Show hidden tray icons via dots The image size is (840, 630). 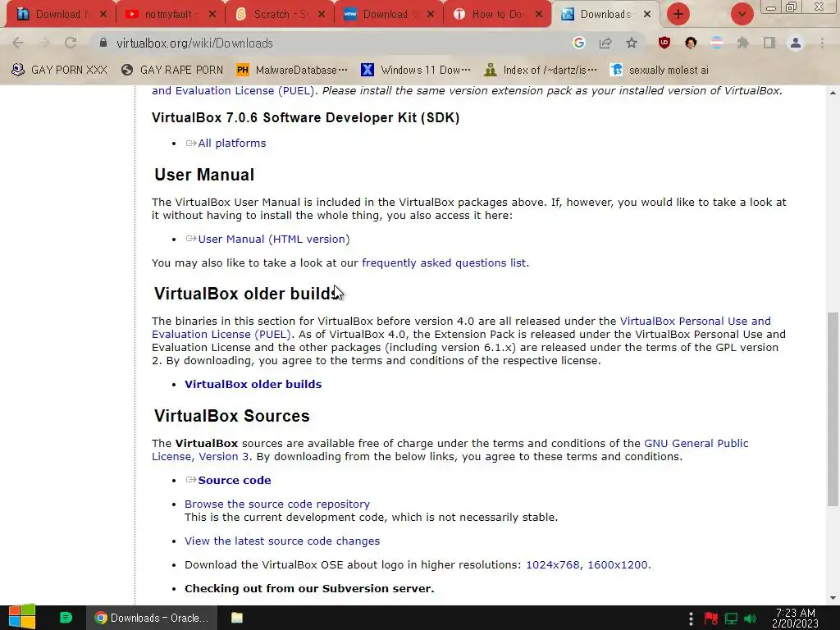[x=691, y=619]
